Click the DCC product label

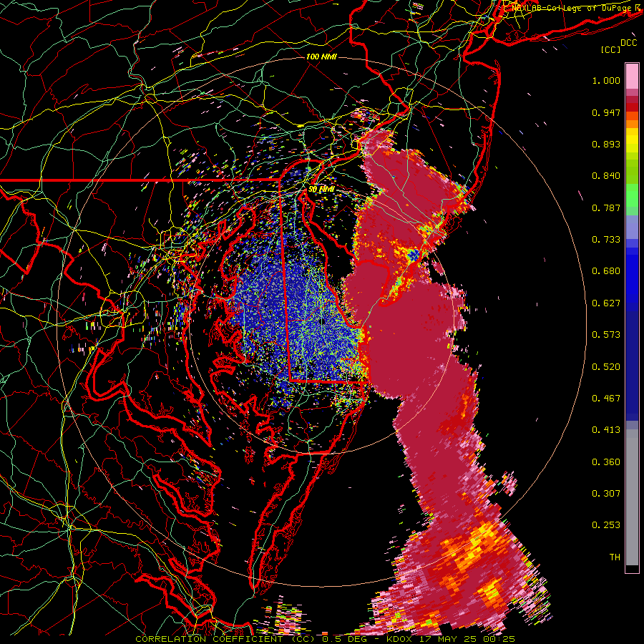coord(628,43)
